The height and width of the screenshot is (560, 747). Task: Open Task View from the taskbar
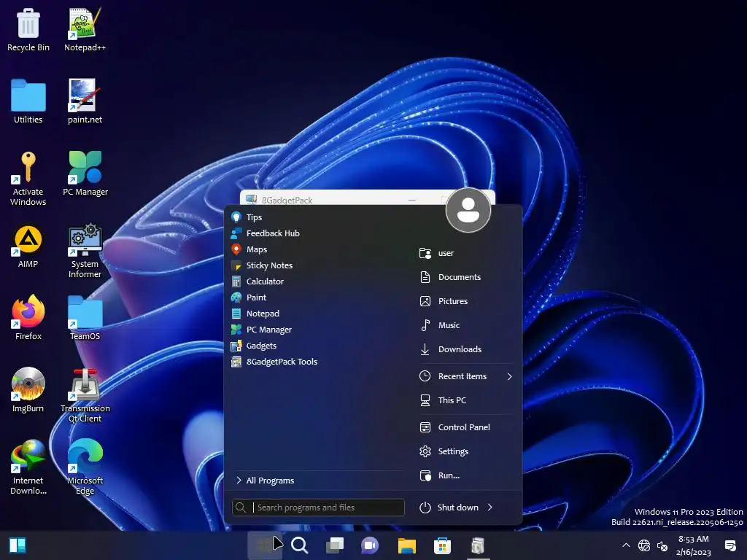point(335,545)
